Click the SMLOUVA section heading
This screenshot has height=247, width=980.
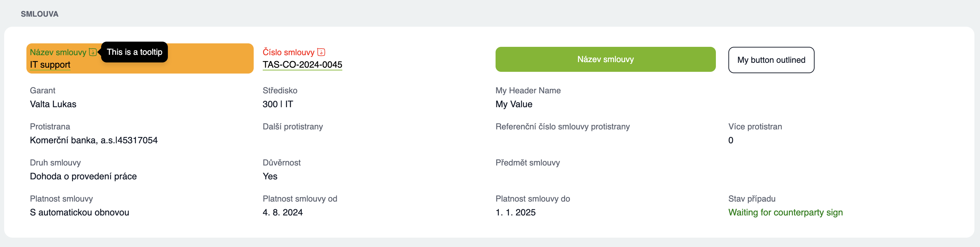(40, 14)
